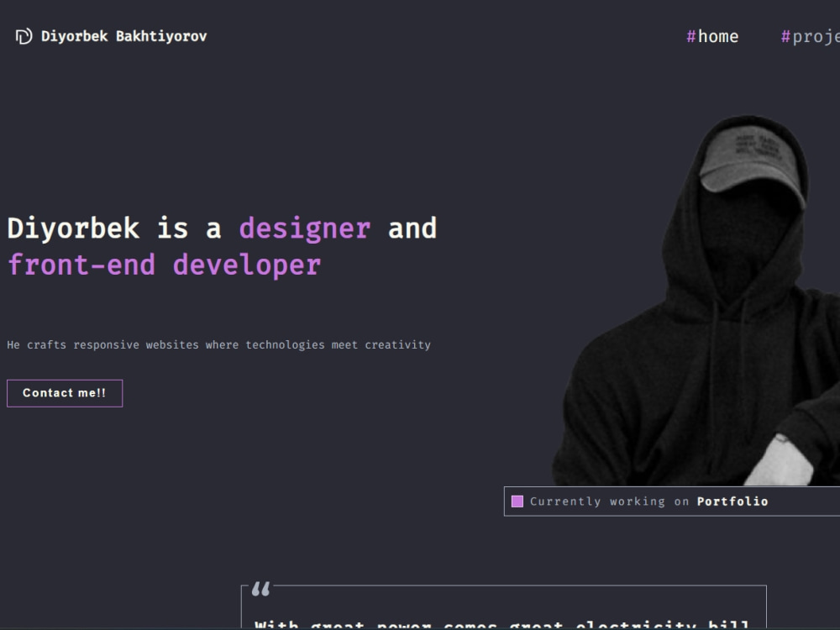Viewport: 840px width, 630px height.
Task: Select the word Portfolio in status box
Action: click(732, 501)
